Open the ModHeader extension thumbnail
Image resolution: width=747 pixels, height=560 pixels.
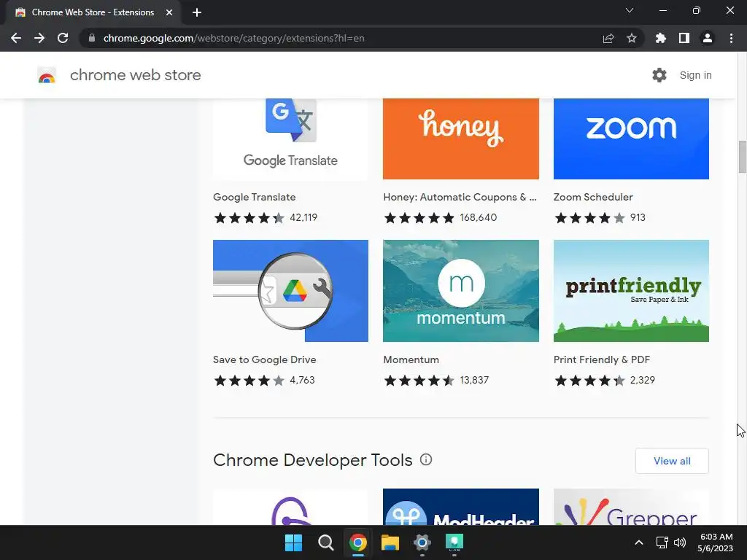click(461, 507)
